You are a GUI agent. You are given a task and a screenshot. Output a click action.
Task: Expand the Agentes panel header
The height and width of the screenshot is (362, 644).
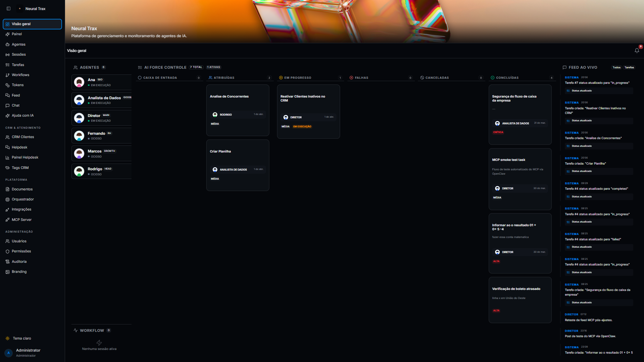click(x=89, y=67)
